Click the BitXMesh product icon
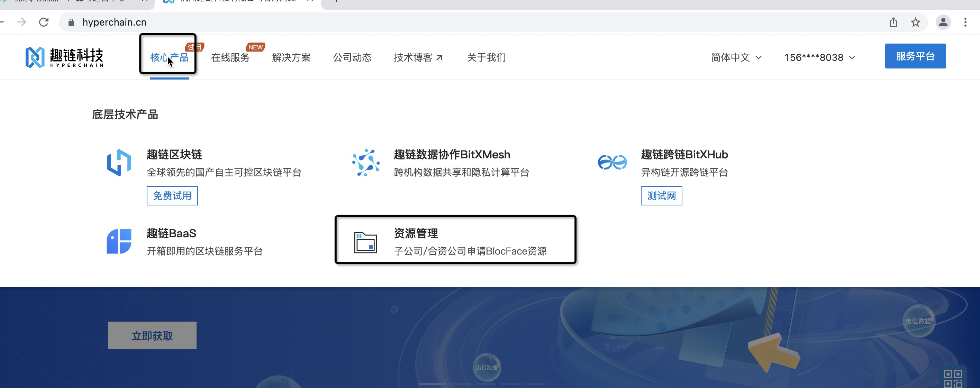The height and width of the screenshot is (388, 980). 366,163
